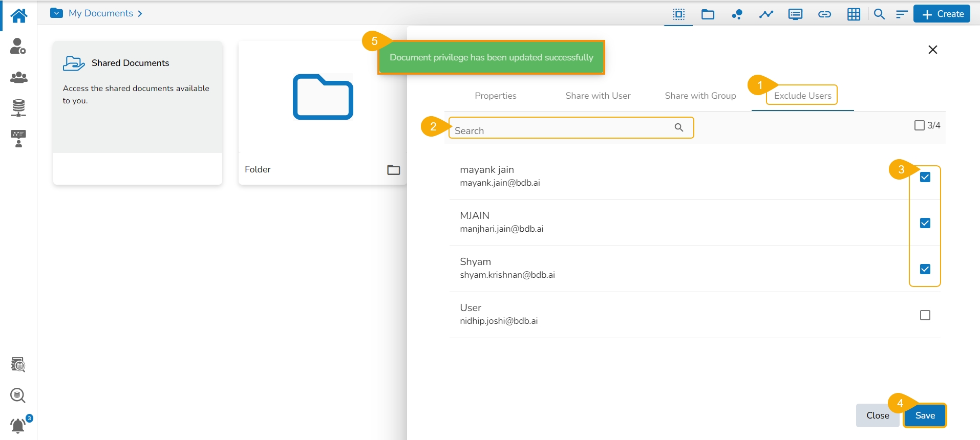Uncheck the mayank jain checkbox
980x440 pixels.
click(925, 177)
